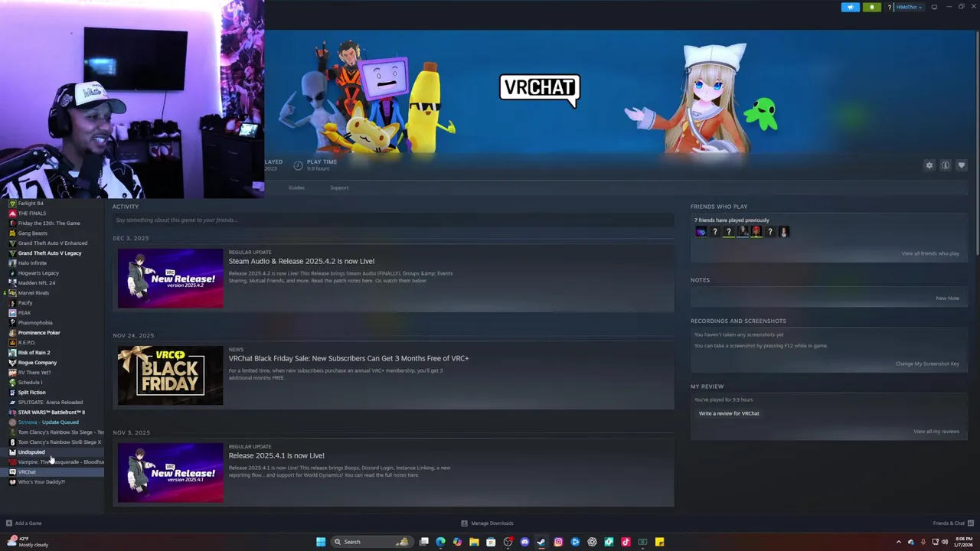Image resolution: width=980 pixels, height=551 pixels.
Task: Open weather widget on taskbar
Action: (28, 542)
